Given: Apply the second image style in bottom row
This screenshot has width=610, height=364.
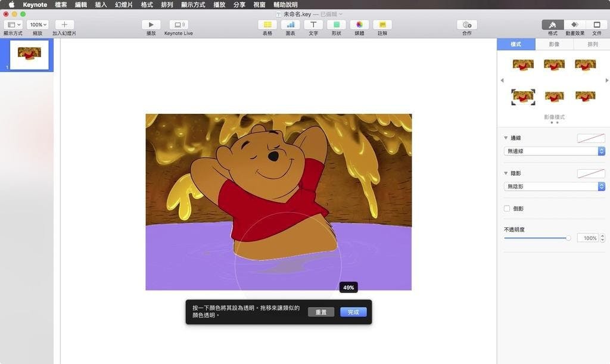Looking at the screenshot, I should click(x=555, y=97).
